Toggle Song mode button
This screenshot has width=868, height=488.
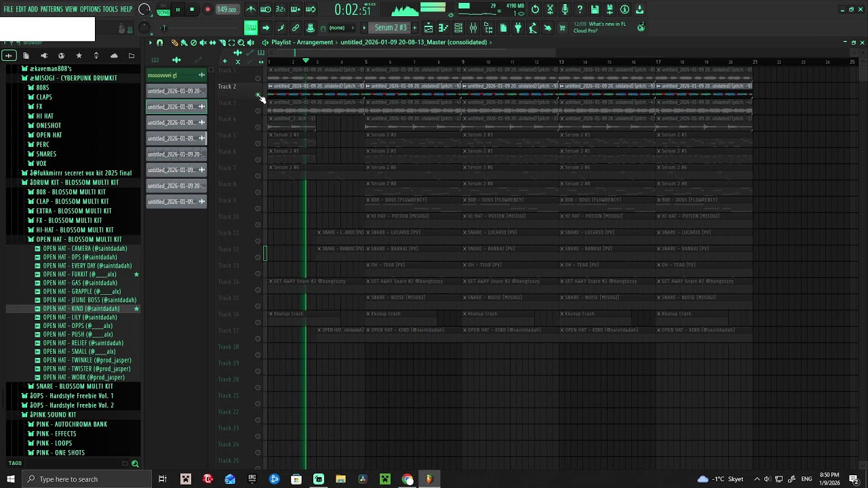coord(163,13)
